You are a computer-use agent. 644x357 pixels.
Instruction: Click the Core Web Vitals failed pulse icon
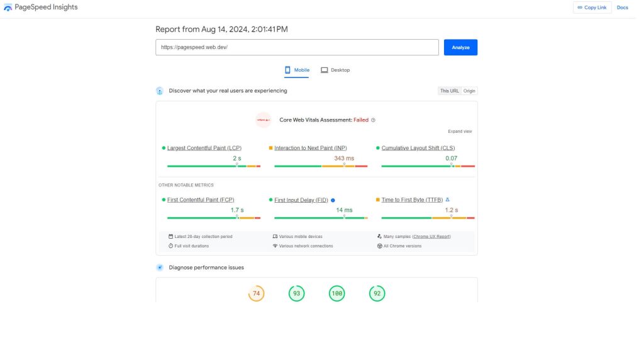264,120
